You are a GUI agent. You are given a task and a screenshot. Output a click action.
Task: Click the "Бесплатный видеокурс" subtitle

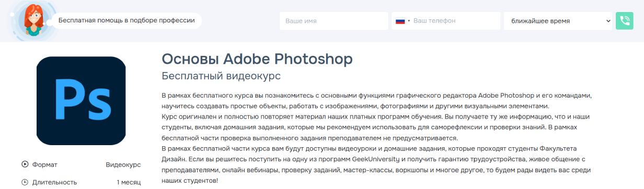point(221,76)
